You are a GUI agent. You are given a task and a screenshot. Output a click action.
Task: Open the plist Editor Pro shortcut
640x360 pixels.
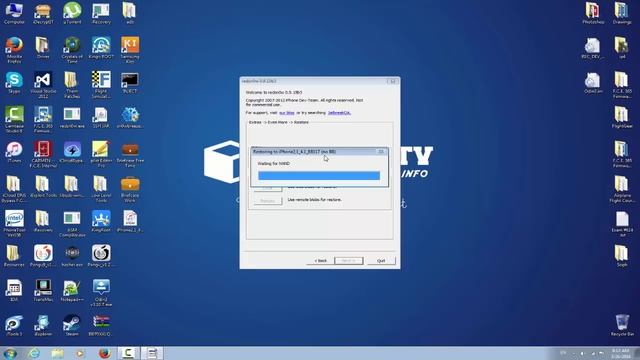(x=101, y=154)
